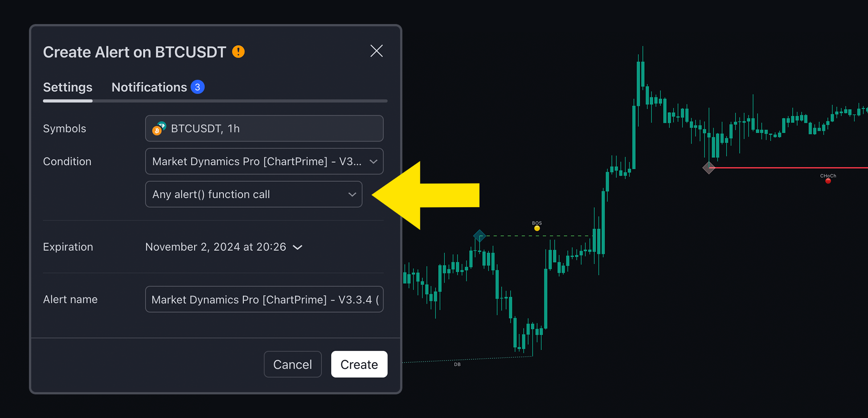This screenshot has height=418, width=868.
Task: Click the Bitcoin symbol icon in Symbols field
Action: pyautogui.click(x=159, y=128)
